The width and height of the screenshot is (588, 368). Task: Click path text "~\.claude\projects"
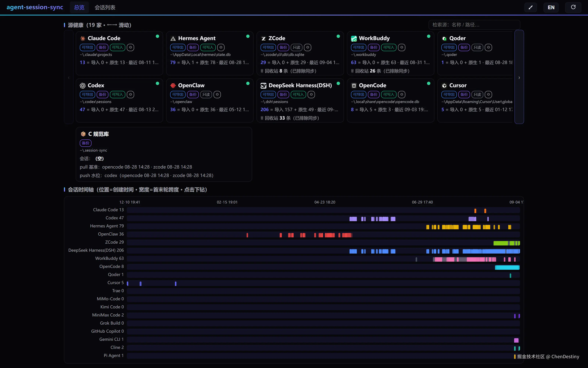pyautogui.click(x=96, y=55)
